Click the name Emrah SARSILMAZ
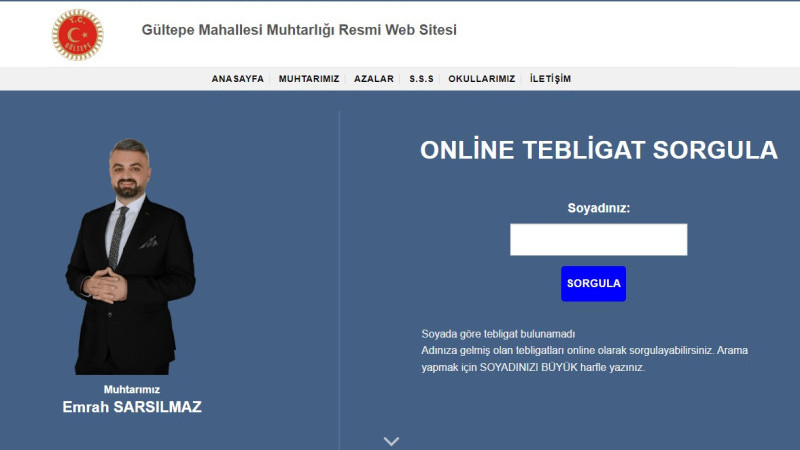800x450 pixels. click(132, 407)
